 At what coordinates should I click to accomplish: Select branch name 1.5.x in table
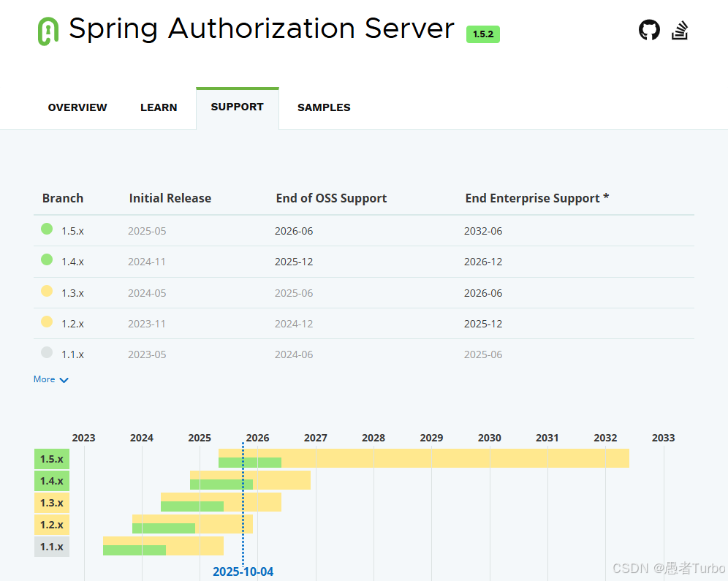click(73, 231)
